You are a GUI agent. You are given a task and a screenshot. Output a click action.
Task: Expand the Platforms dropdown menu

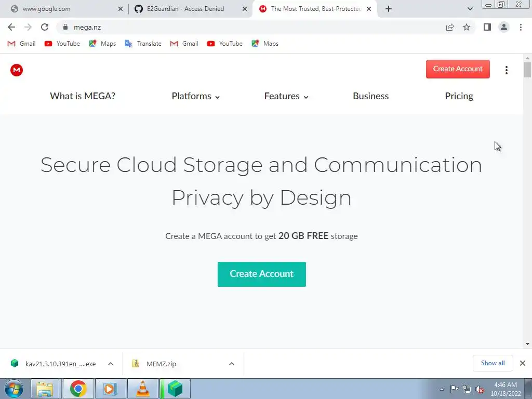click(x=196, y=96)
